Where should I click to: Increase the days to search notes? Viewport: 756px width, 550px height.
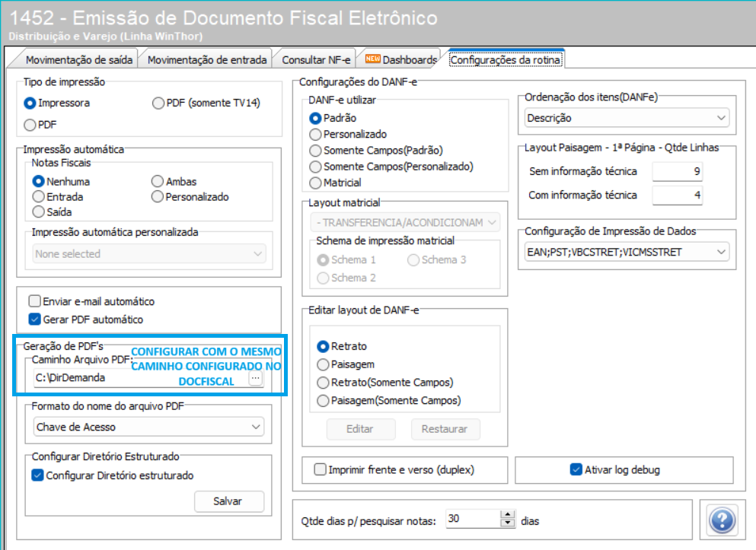point(508,515)
